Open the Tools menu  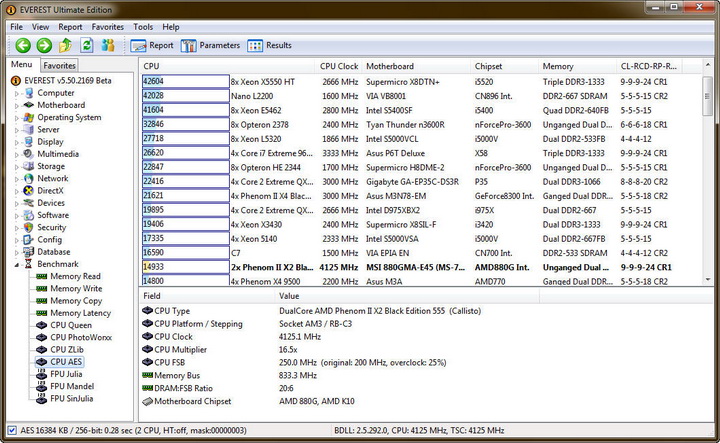pyautogui.click(x=143, y=27)
